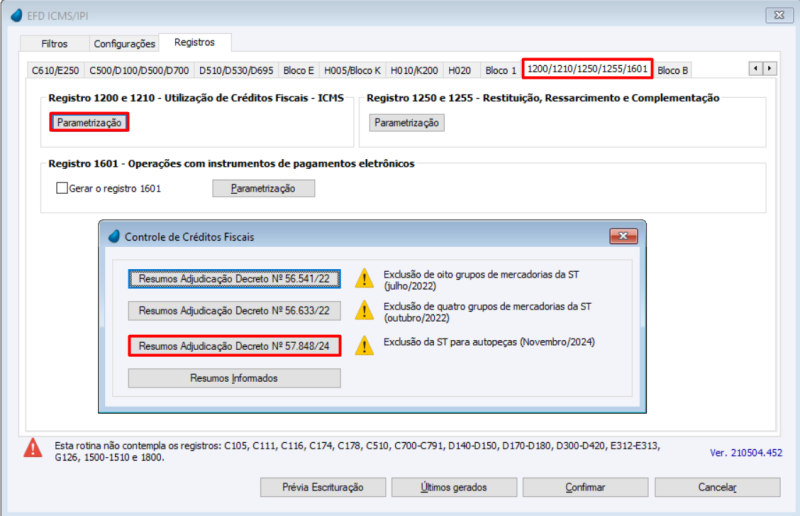800x516 pixels.
Task: Click heading Registro 1601 - Operações com instrumentos
Action: [231, 164]
